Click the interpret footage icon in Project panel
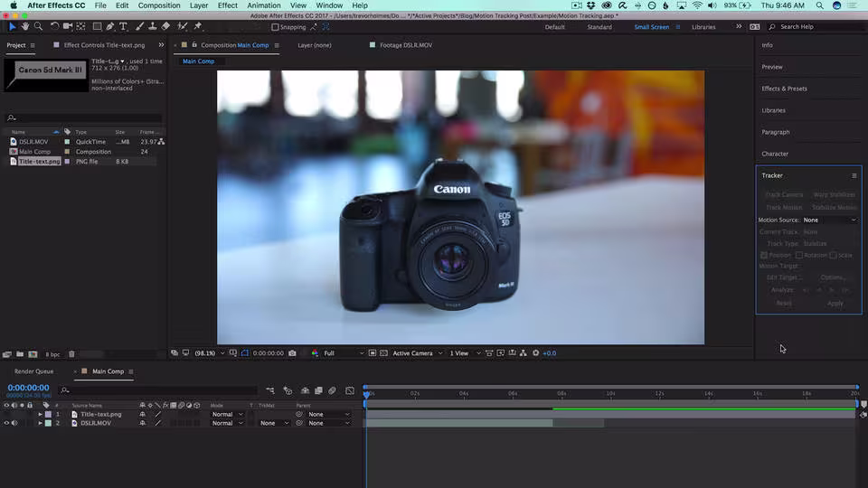Image resolution: width=868 pixels, height=488 pixels. [x=6, y=354]
